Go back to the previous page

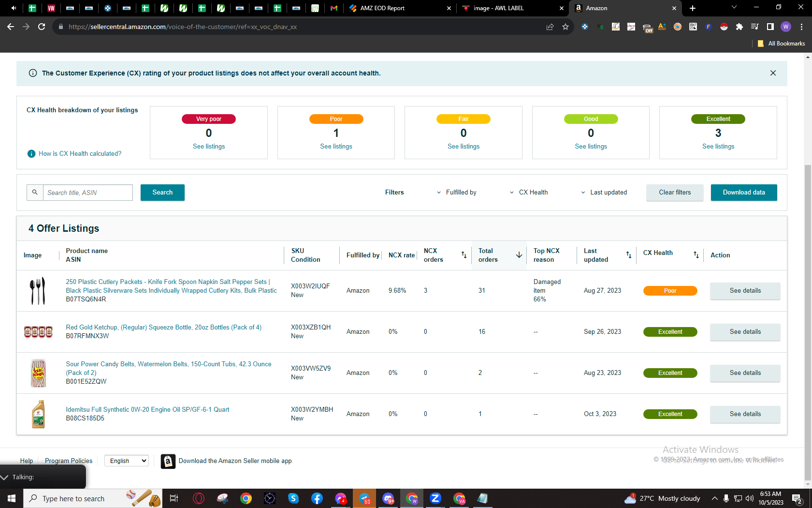[x=11, y=27]
